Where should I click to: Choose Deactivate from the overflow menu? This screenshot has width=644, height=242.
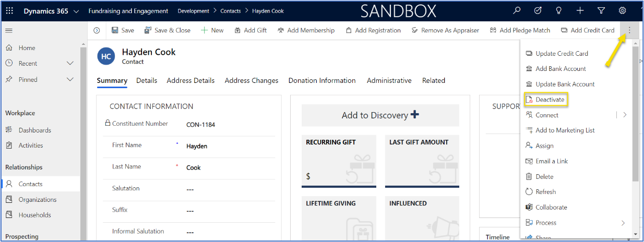pos(546,100)
